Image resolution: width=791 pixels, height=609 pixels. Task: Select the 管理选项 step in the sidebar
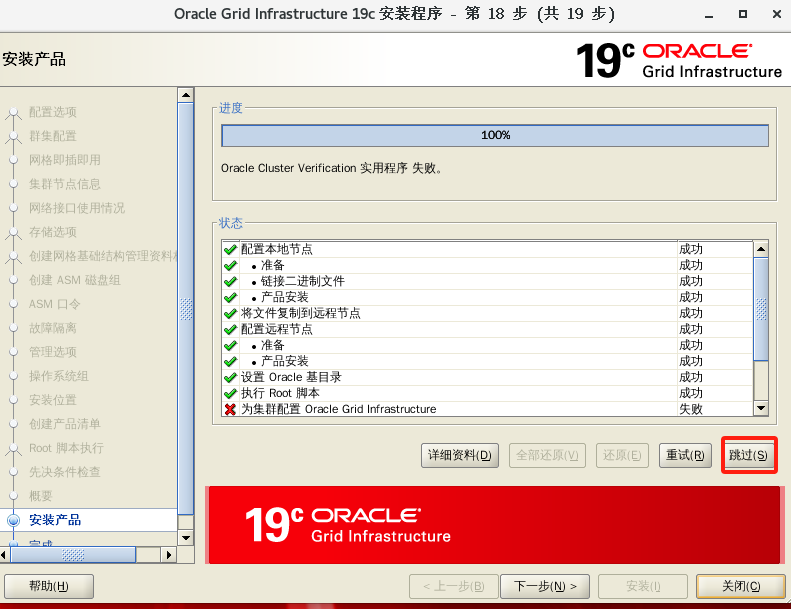(52, 352)
